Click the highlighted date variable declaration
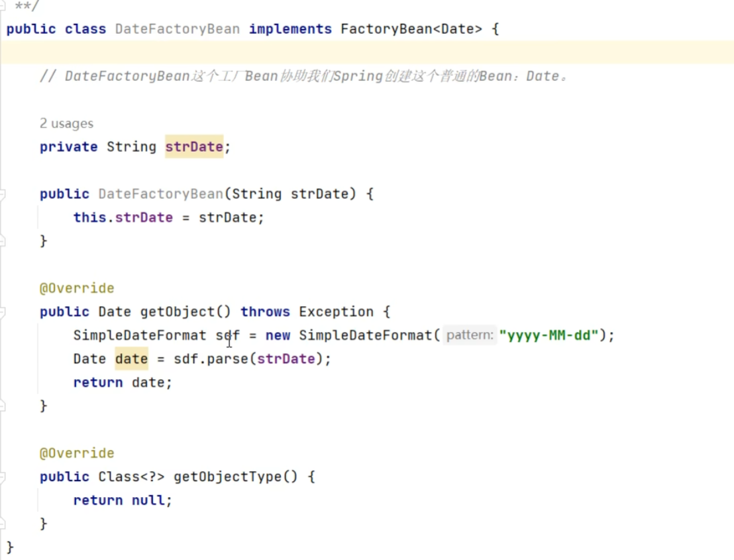 tap(131, 359)
